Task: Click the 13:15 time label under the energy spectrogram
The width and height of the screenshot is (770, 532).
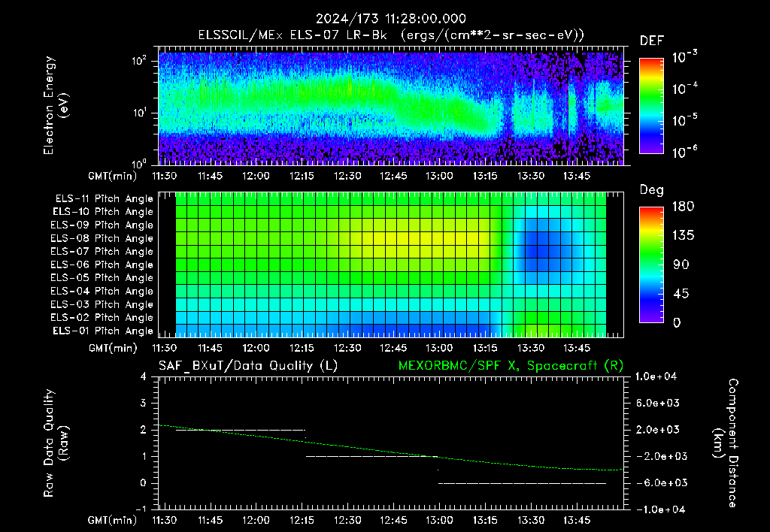Action: (485, 176)
